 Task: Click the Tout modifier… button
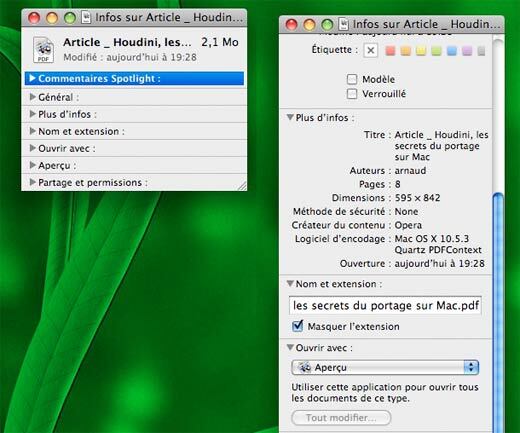pos(341,418)
